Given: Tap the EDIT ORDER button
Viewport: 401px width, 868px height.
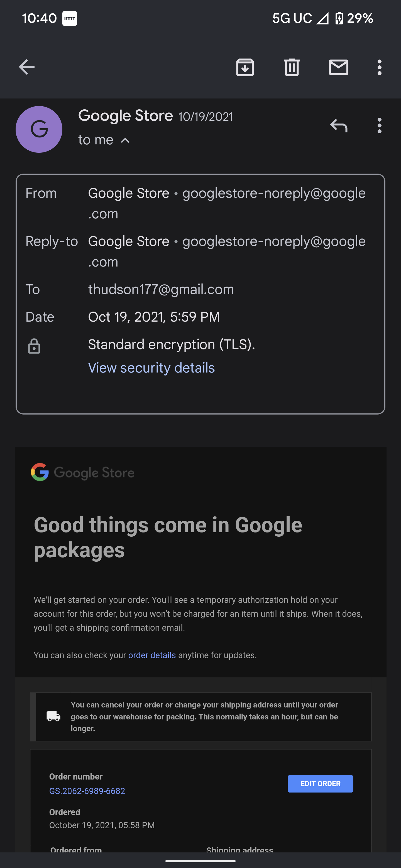Looking at the screenshot, I should click(x=321, y=783).
